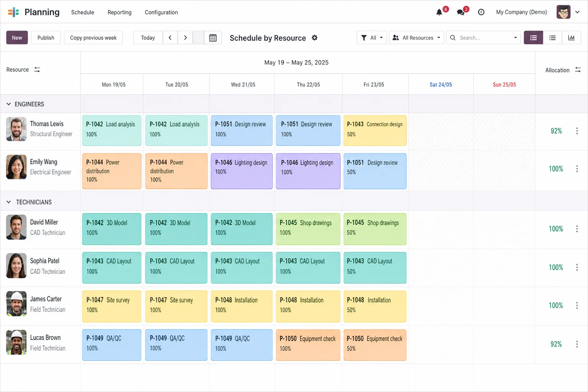Click the Search input field

click(483, 38)
